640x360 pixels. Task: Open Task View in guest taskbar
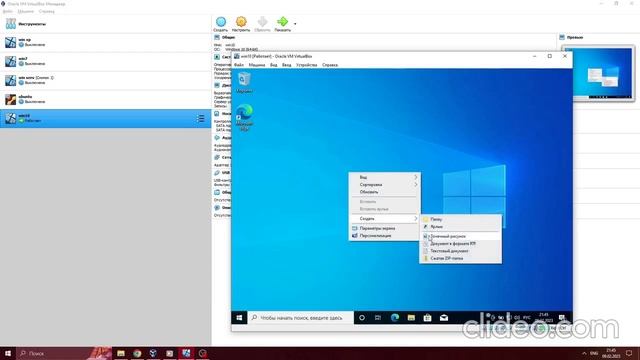pos(378,318)
